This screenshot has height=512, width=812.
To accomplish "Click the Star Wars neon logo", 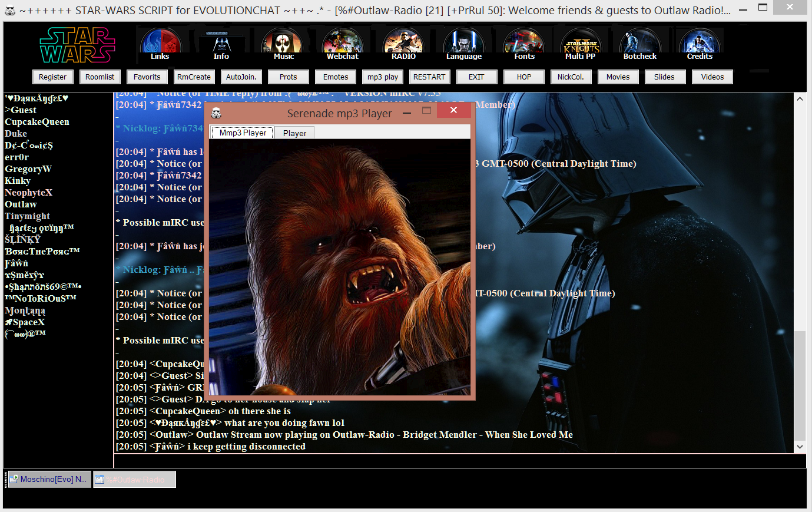I will point(77,45).
